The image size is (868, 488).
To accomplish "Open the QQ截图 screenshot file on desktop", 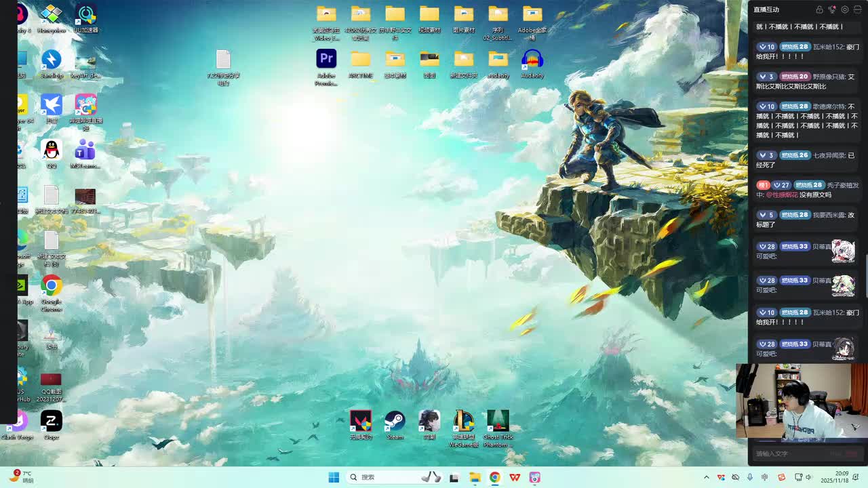I will pyautogui.click(x=51, y=387).
